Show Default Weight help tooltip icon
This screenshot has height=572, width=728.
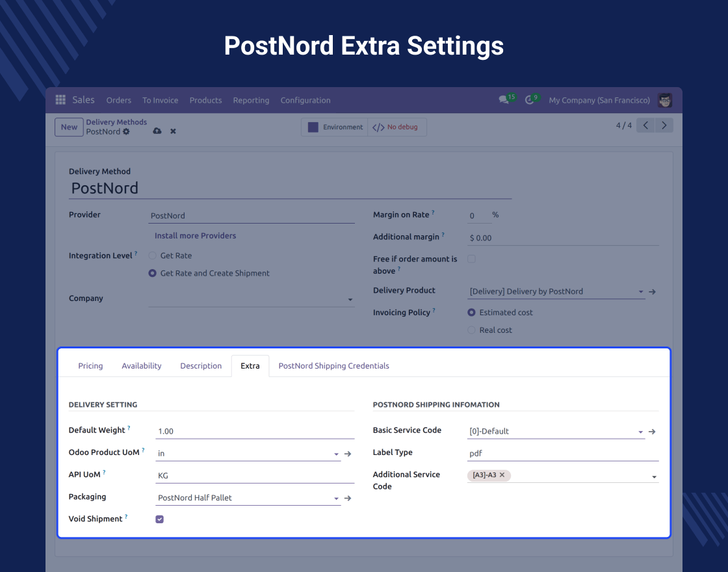[129, 428]
